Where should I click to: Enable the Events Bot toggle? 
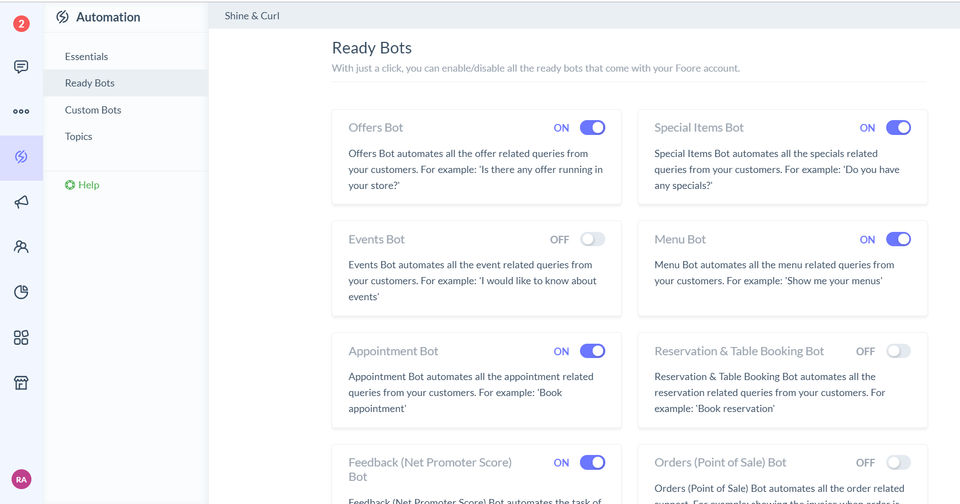(x=592, y=239)
